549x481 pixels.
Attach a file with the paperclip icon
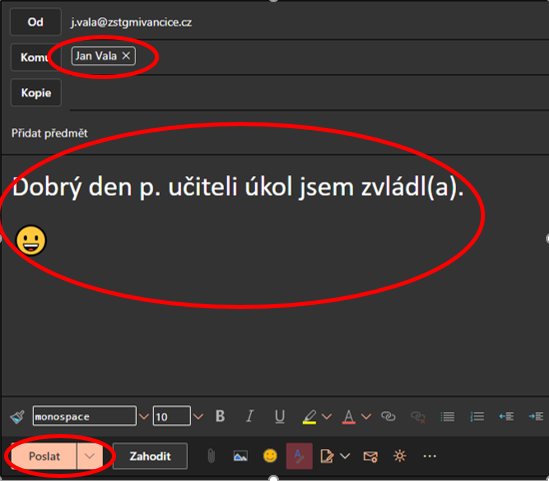click(x=211, y=456)
